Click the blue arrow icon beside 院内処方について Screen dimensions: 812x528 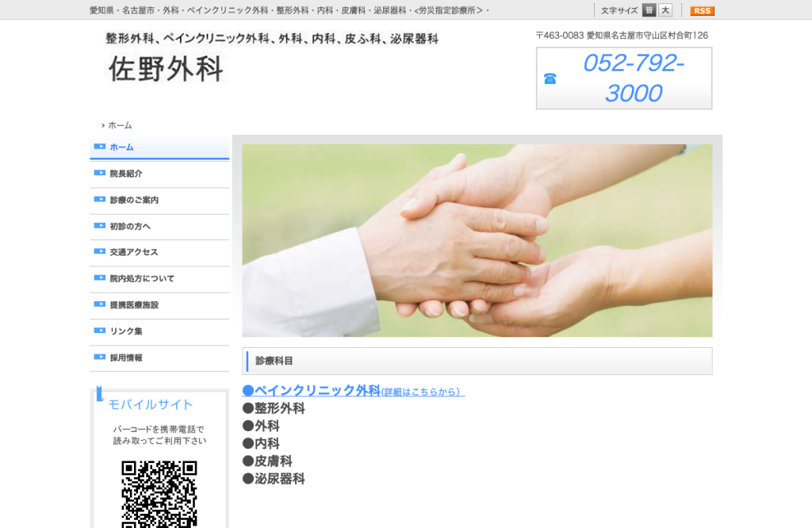(x=99, y=278)
